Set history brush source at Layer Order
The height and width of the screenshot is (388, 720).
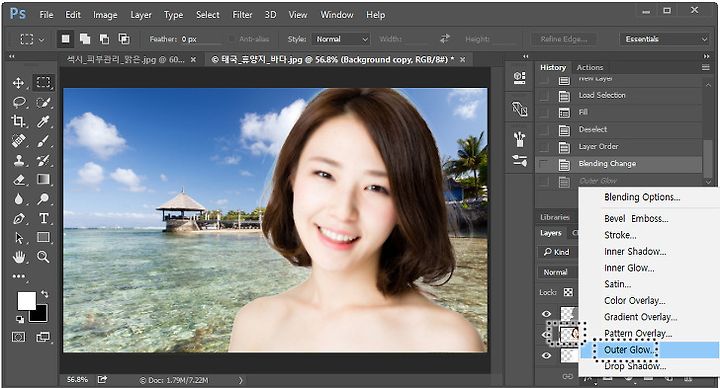(x=544, y=147)
